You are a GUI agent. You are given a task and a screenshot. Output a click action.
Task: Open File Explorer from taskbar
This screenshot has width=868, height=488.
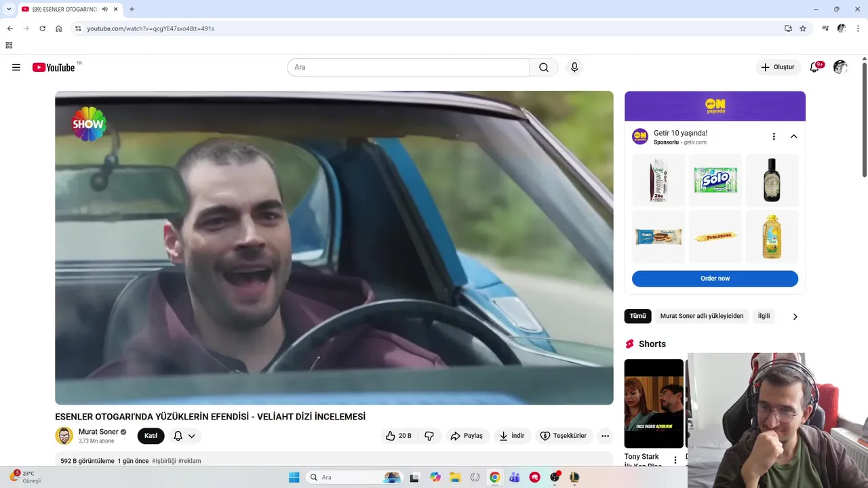click(x=455, y=477)
